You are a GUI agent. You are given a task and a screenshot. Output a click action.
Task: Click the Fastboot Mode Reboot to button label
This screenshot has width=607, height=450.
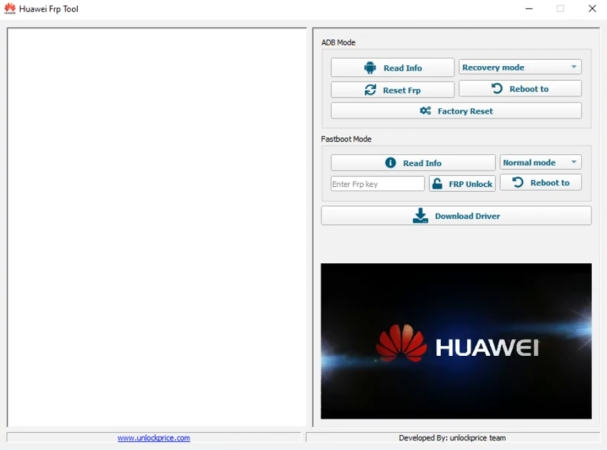(x=550, y=183)
